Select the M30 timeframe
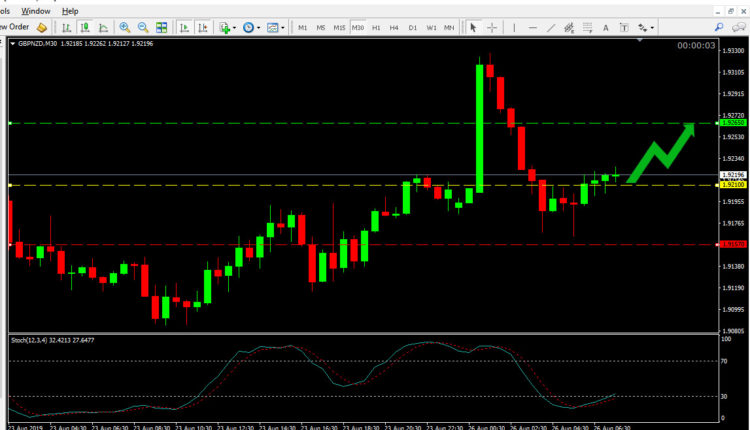The image size is (750, 430). [x=358, y=28]
